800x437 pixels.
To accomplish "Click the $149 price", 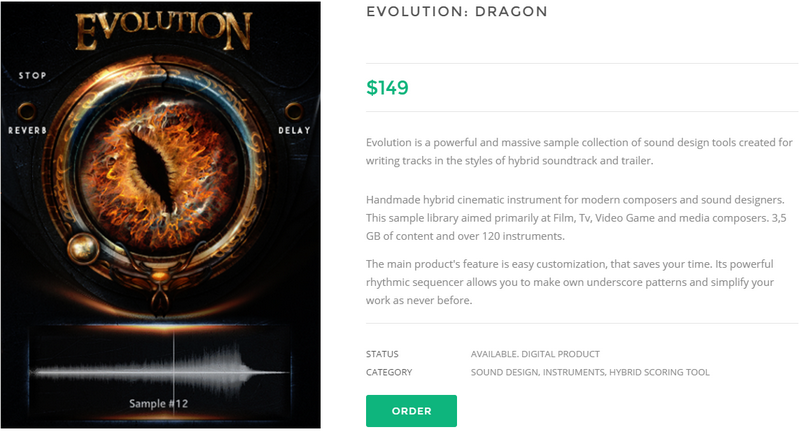I will pos(387,87).
